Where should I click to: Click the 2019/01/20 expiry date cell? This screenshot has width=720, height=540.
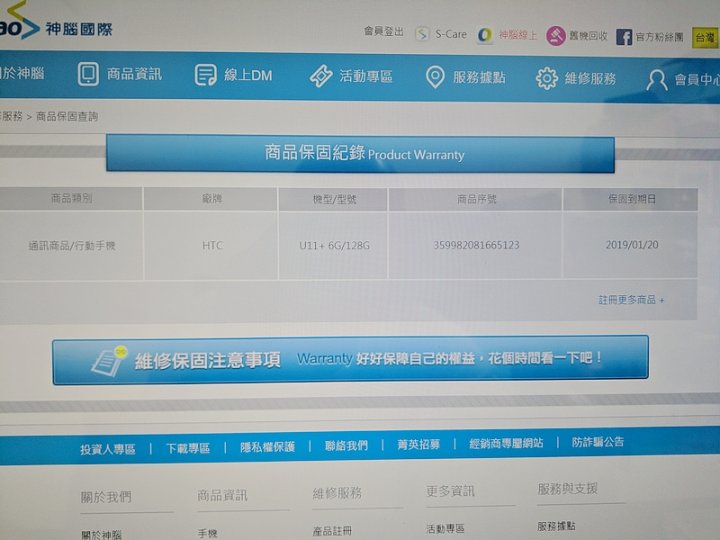[632, 245]
